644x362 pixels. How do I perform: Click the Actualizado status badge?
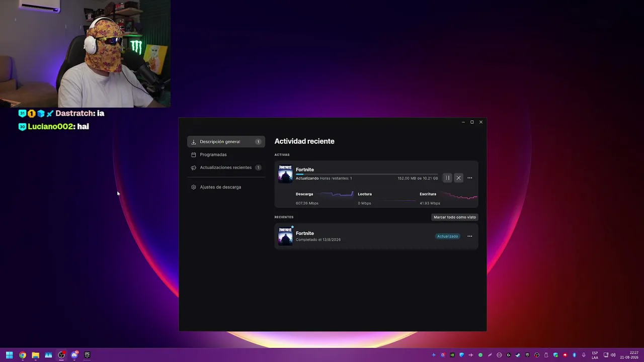tap(447, 236)
